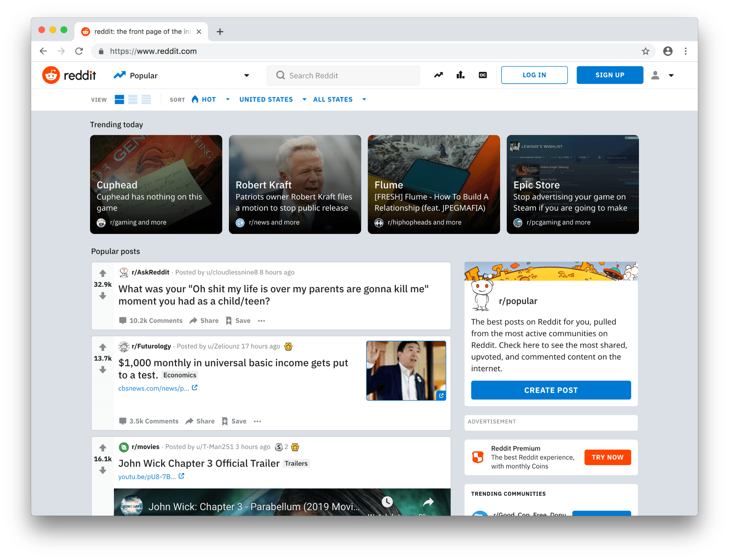The width and height of the screenshot is (729, 560).
Task: Click the Reddit Premium shield icon
Action: tap(478, 457)
